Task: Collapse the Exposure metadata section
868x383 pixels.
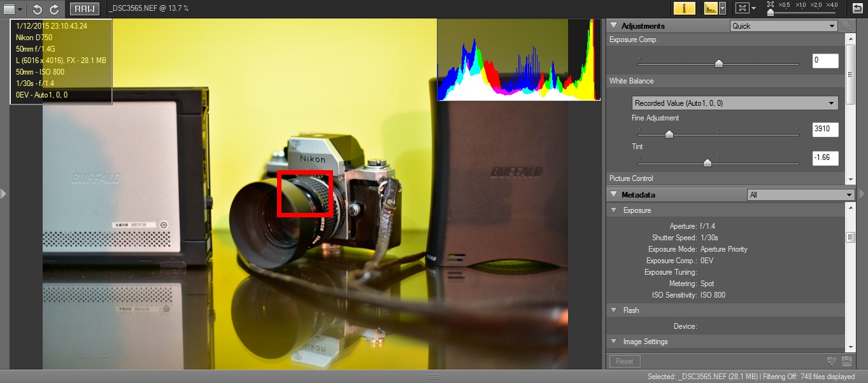Action: pos(614,210)
